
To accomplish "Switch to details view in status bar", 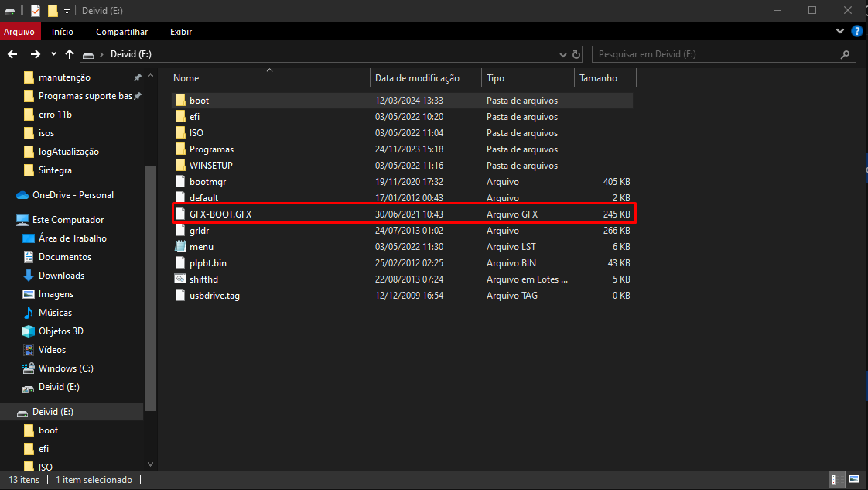I will point(836,479).
